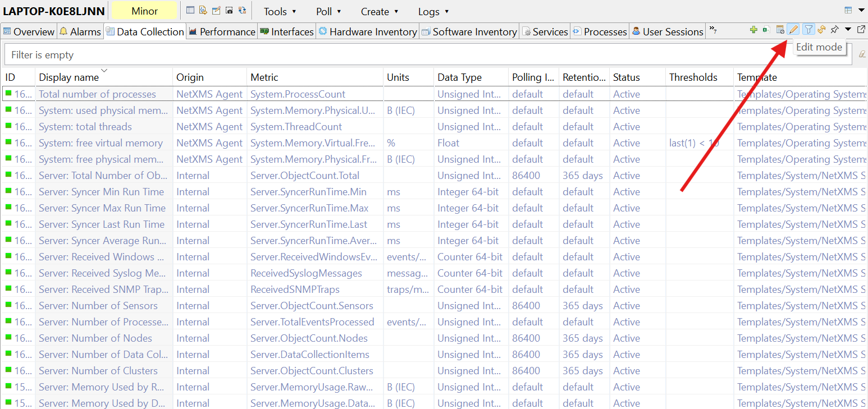Screen dimensions: 868x409
Task: Show hidden tabs with the chevron overflow
Action: pyautogui.click(x=712, y=29)
